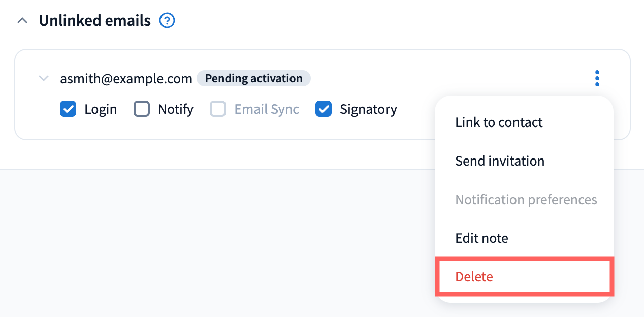Click Notification preferences menu entry
The image size is (644, 317).
(526, 200)
